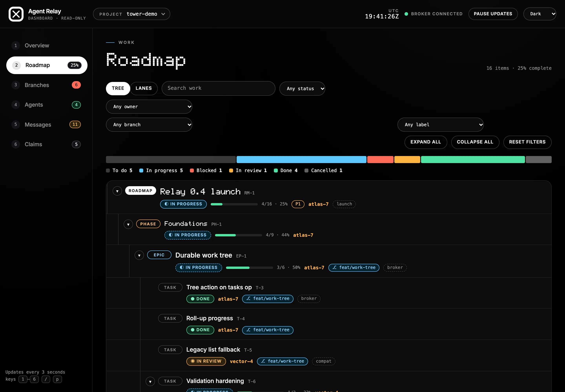565x392 pixels.
Task: Click the Done badge on Roll-up progress
Action: point(200,330)
